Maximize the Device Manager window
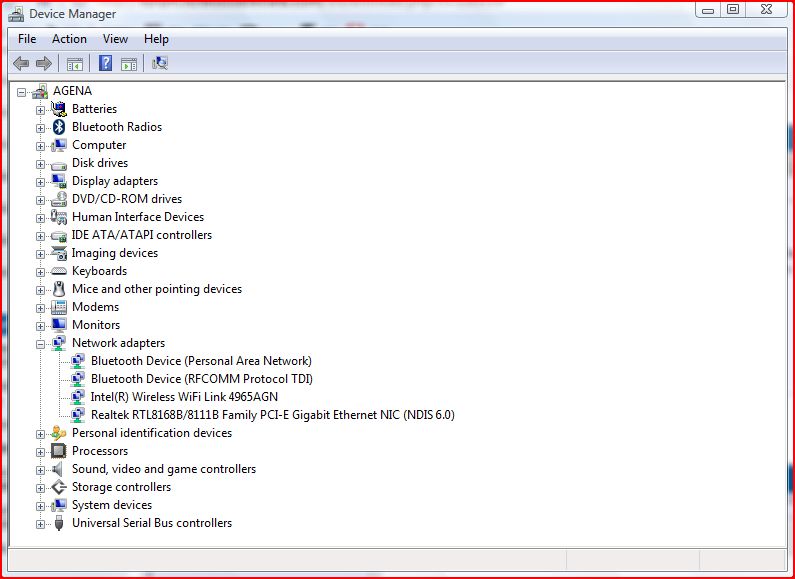The width and height of the screenshot is (795, 579). (733, 9)
